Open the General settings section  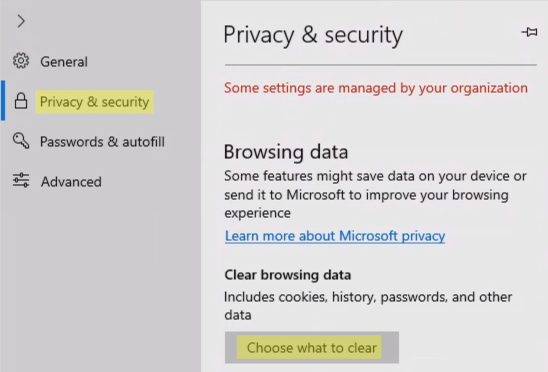tap(64, 62)
